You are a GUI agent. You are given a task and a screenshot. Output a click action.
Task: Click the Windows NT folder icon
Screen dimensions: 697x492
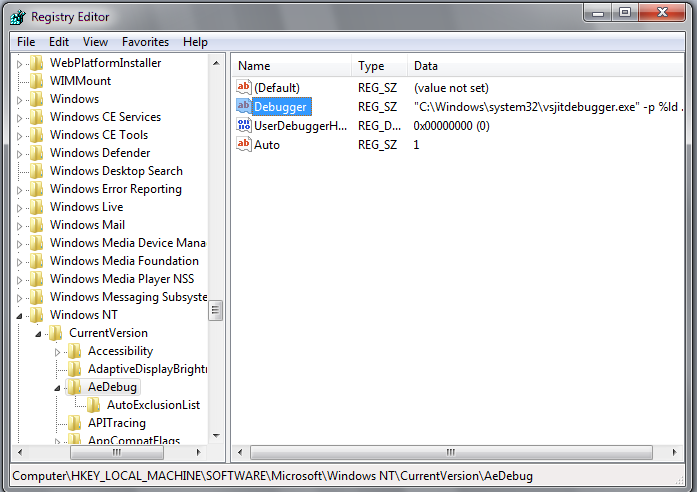[36, 315]
